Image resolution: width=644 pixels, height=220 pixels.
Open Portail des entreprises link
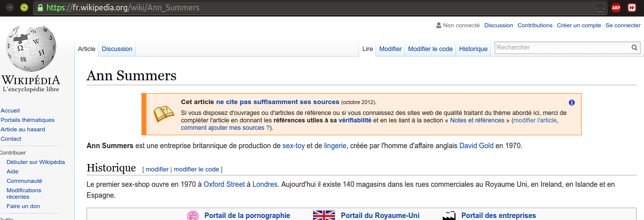499,216
